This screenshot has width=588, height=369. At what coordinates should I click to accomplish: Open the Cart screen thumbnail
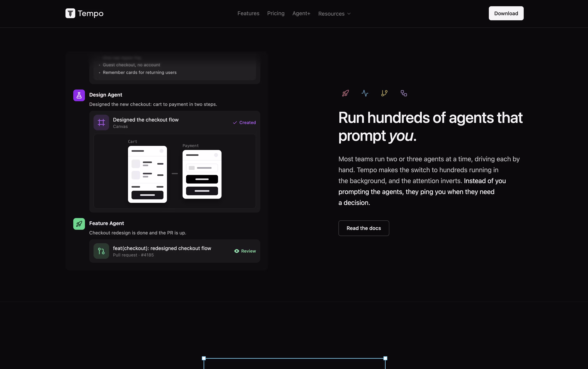[x=147, y=174]
